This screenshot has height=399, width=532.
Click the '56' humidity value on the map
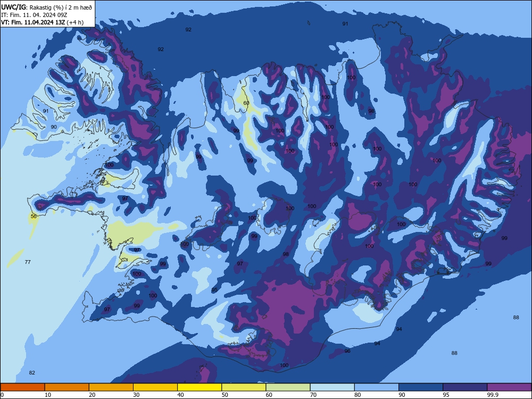34,216
